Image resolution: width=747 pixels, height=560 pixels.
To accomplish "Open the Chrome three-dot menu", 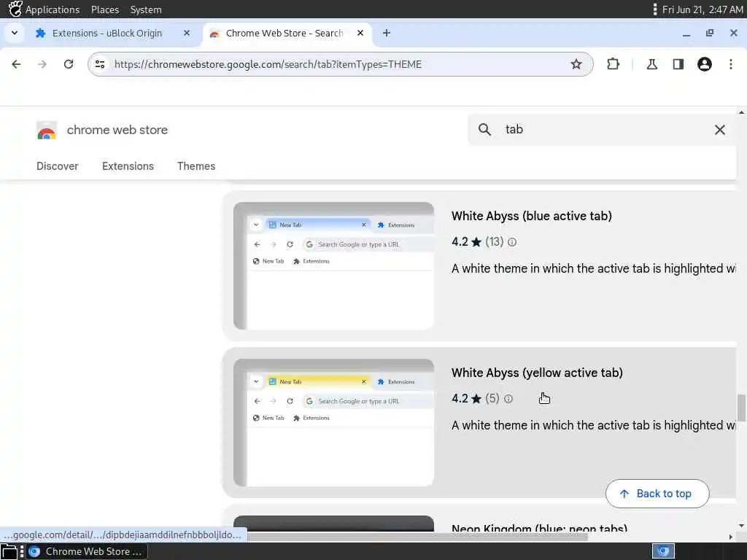I will point(731,64).
